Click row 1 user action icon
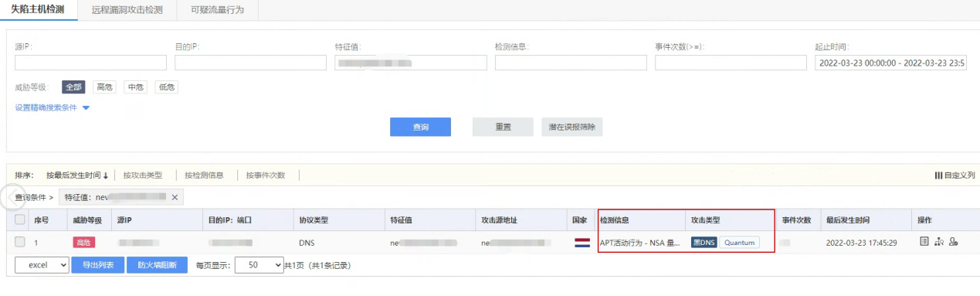This screenshot has width=980, height=296. coord(954,242)
